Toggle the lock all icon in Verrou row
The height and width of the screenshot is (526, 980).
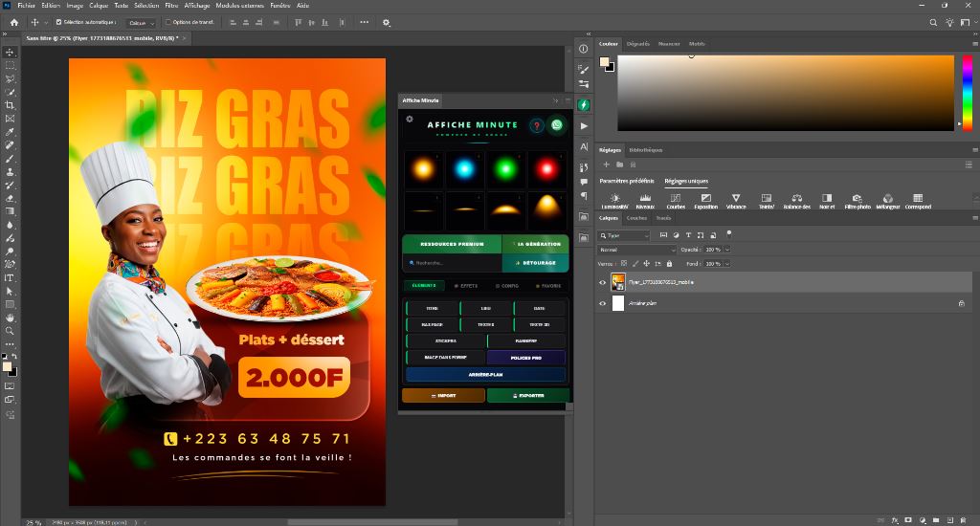[669, 264]
